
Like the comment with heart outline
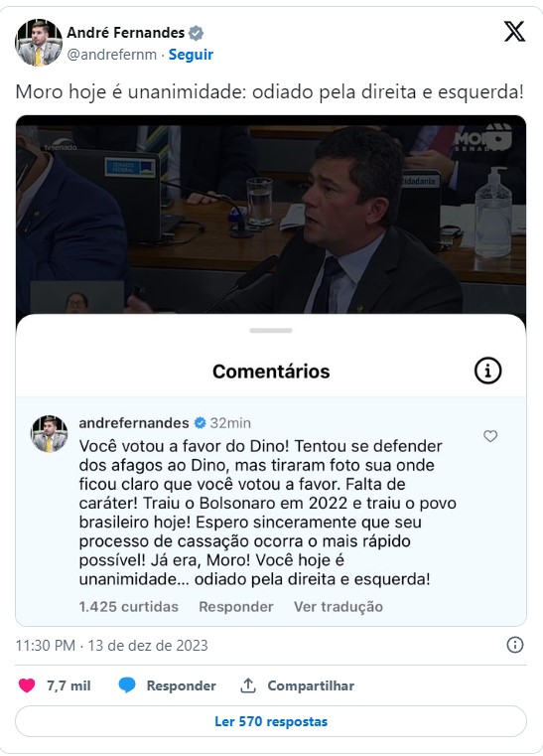(x=490, y=436)
